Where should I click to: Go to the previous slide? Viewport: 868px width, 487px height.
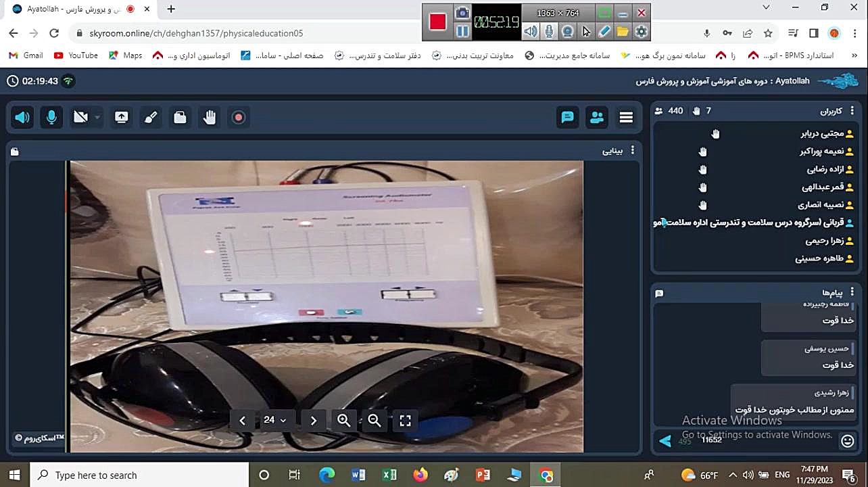coord(243,420)
